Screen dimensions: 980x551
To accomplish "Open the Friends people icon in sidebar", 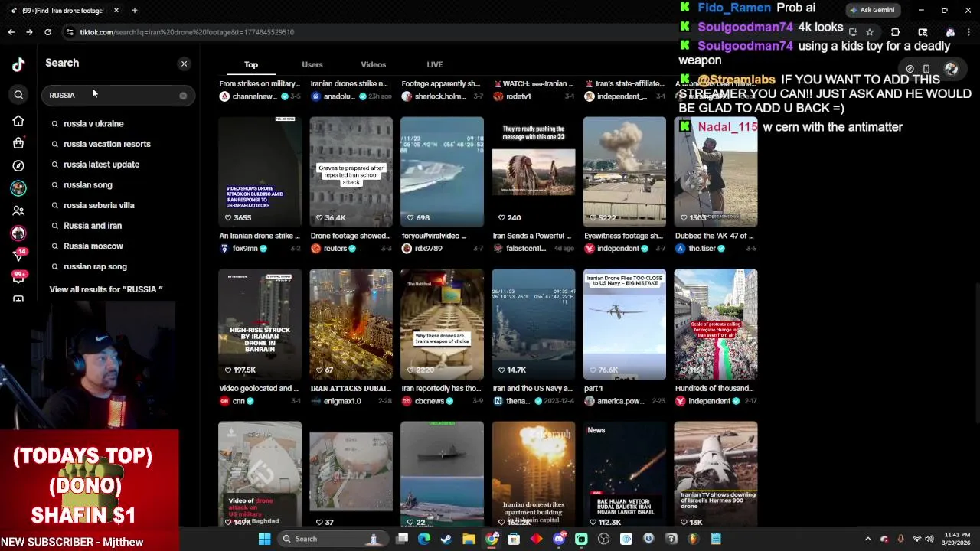I will coord(18,210).
